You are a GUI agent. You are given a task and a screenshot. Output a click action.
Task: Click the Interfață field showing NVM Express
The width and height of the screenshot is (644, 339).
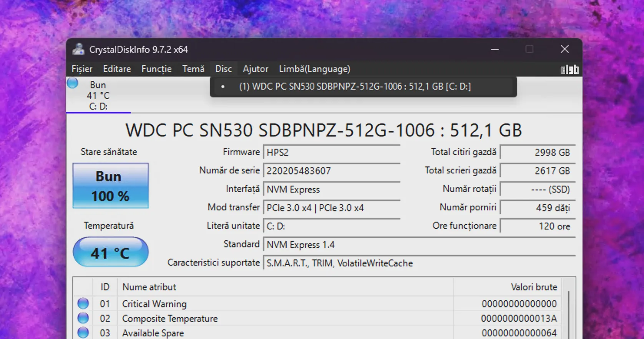[x=332, y=189]
